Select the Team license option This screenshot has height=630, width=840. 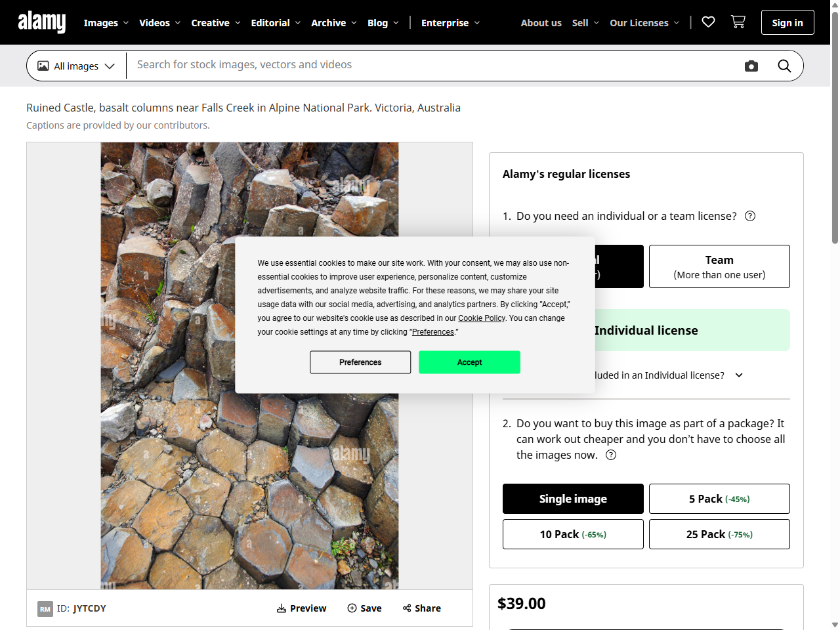tap(719, 266)
